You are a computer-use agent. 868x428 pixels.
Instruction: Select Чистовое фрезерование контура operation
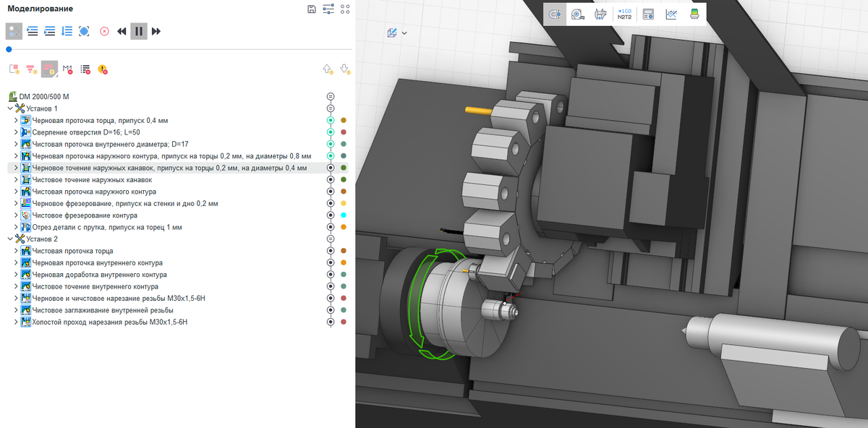point(85,215)
